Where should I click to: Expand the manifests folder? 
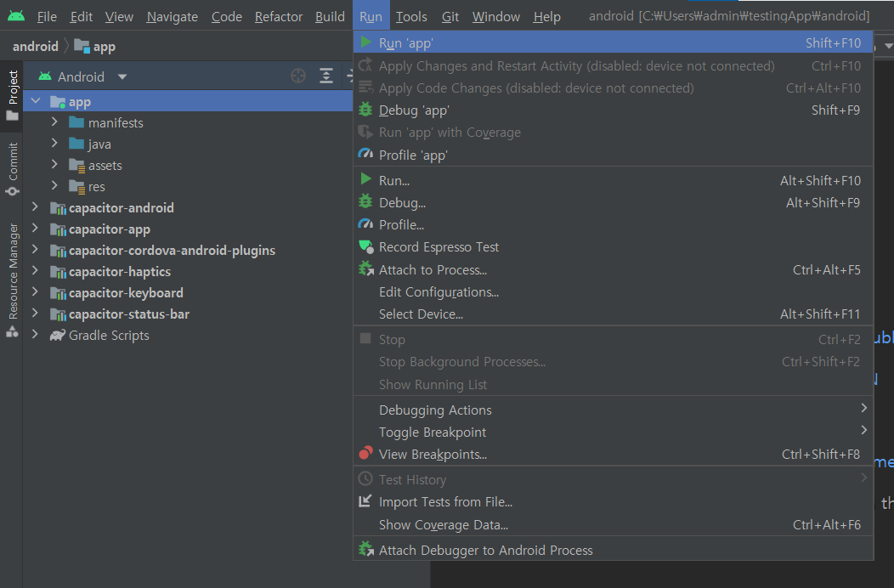point(54,122)
